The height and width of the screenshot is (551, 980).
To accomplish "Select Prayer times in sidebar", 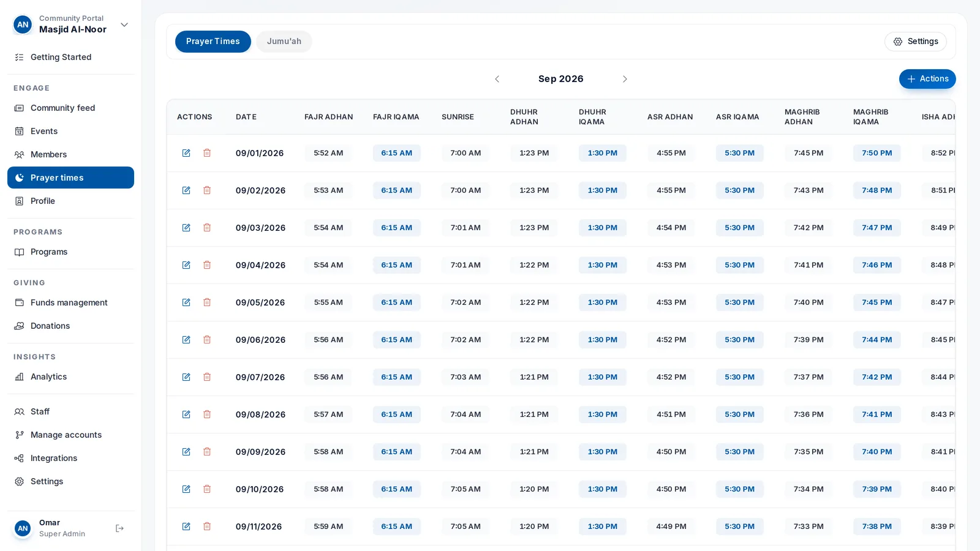I will pos(70,178).
